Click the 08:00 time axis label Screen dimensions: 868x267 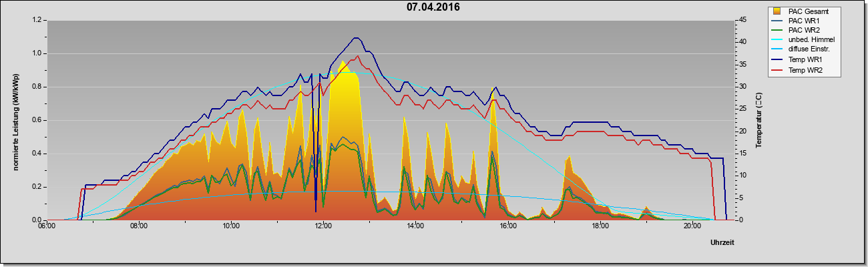138,226
